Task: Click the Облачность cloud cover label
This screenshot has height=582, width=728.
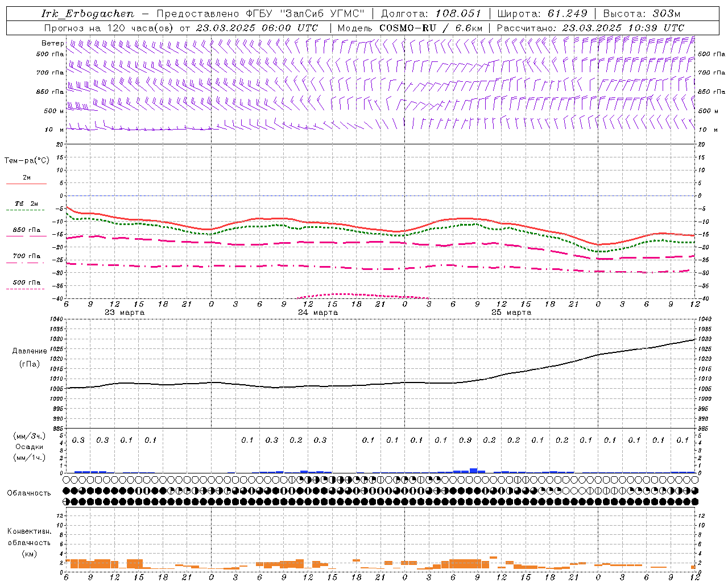Action: tap(29, 493)
